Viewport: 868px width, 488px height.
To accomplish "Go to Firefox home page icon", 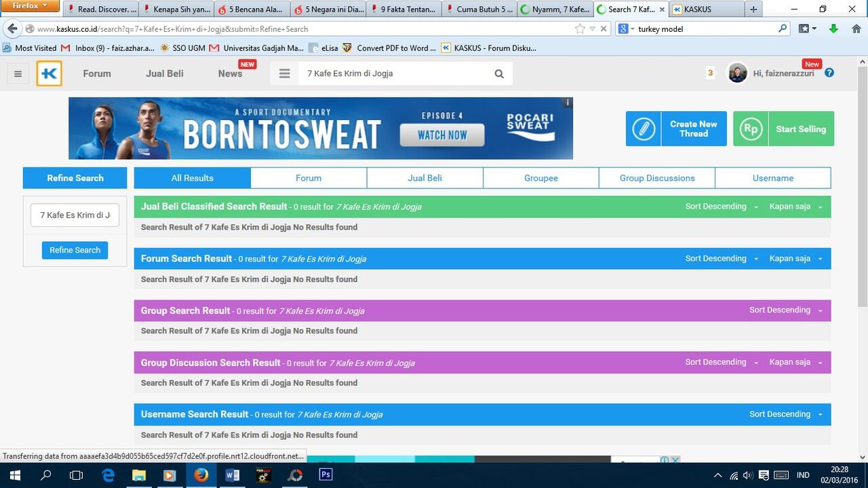I will [x=856, y=28].
